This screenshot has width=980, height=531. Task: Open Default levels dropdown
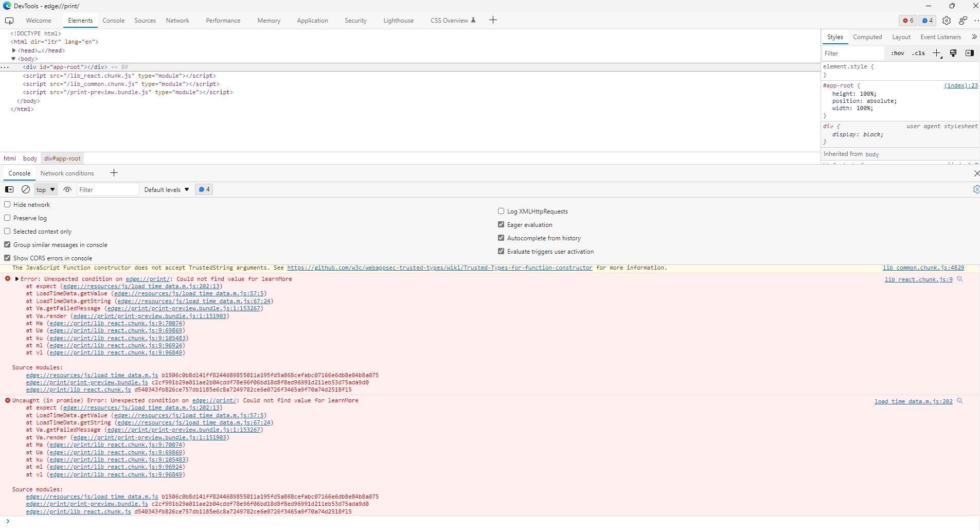pyautogui.click(x=167, y=189)
